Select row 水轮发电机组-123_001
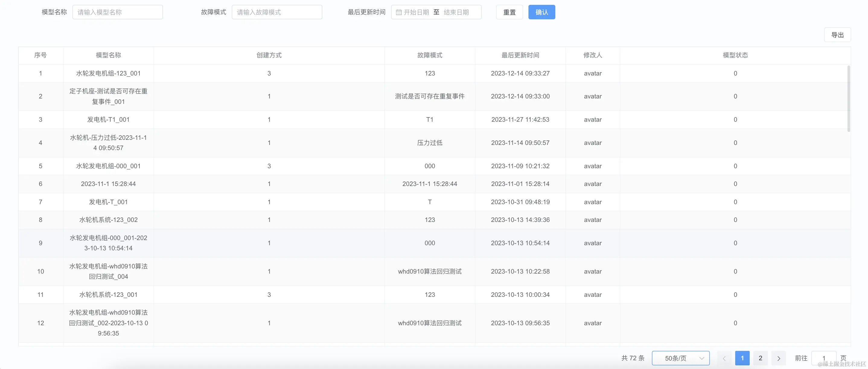 108,73
